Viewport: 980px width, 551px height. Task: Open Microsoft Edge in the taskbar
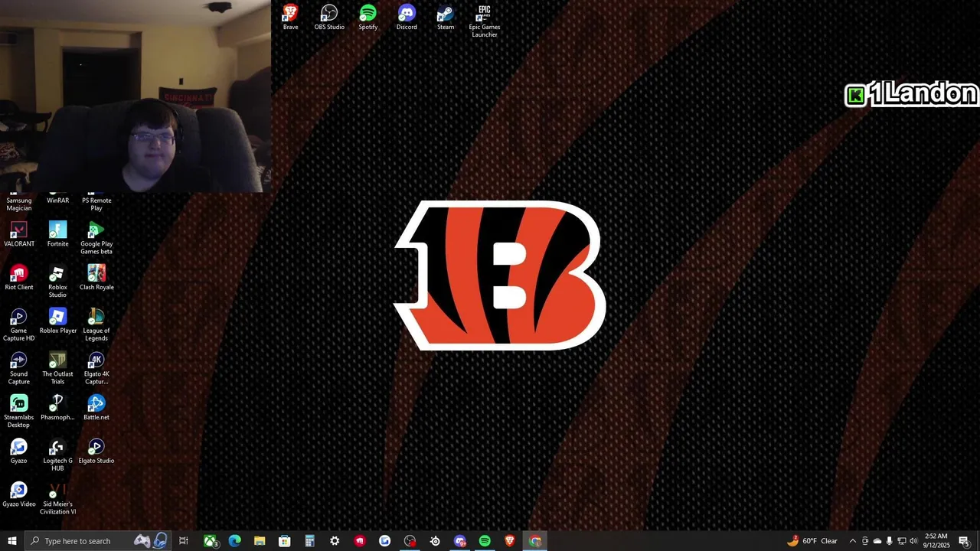click(x=235, y=541)
